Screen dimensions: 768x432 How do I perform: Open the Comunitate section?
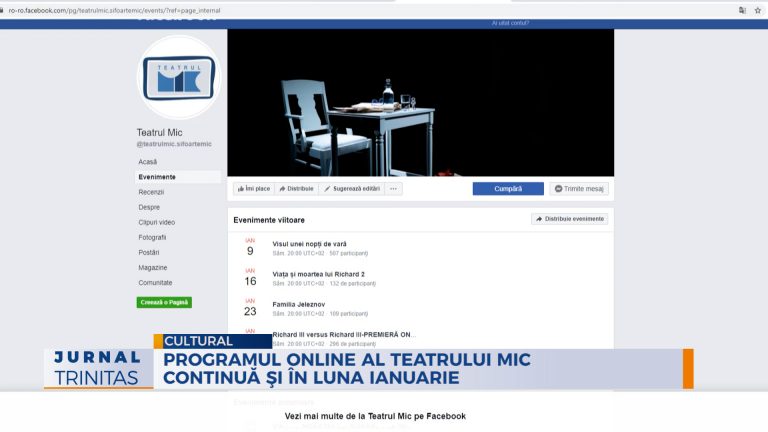coord(155,283)
